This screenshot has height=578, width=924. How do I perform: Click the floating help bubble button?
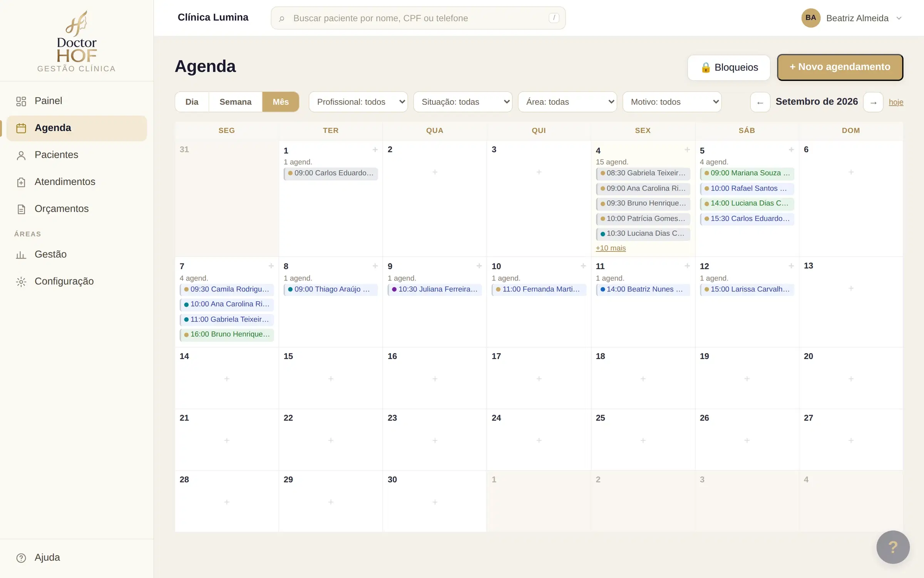point(893,547)
